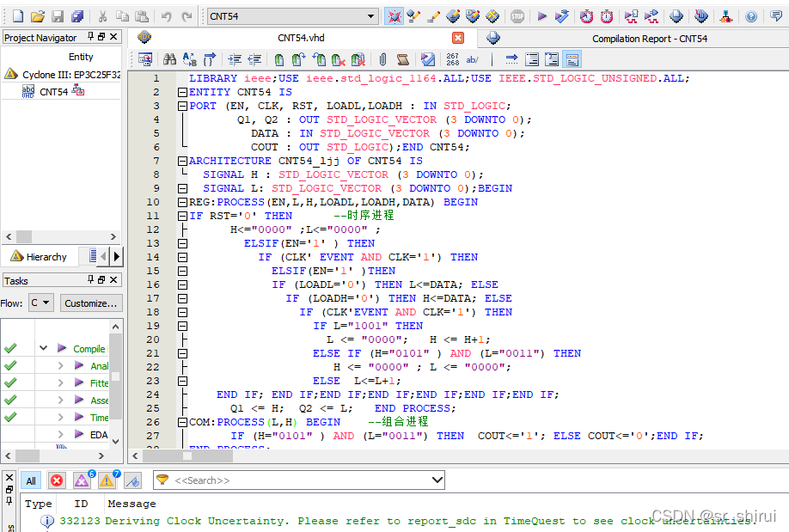Expand the Compile Design task entry

tap(41, 348)
